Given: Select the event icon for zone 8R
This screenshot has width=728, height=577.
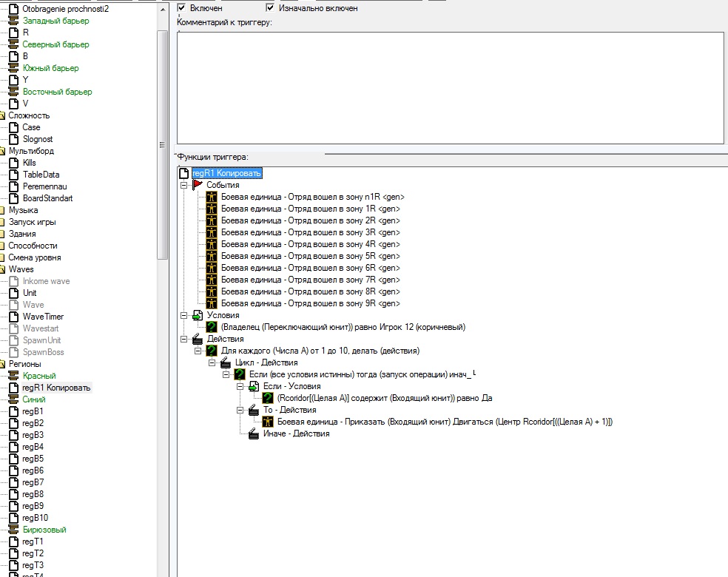Looking at the screenshot, I should pyautogui.click(x=212, y=291).
